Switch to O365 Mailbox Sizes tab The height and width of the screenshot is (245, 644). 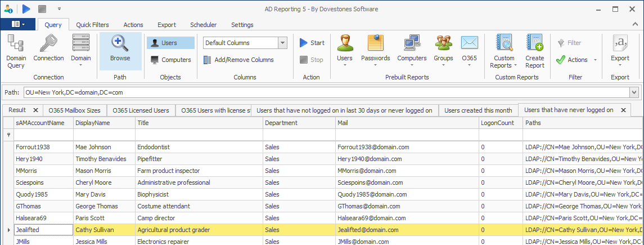pos(74,110)
